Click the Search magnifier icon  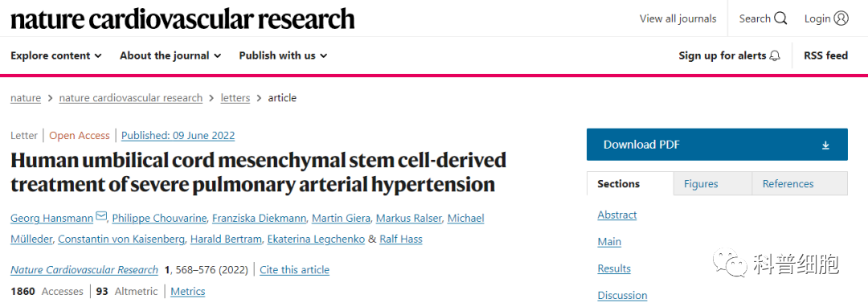click(x=780, y=18)
